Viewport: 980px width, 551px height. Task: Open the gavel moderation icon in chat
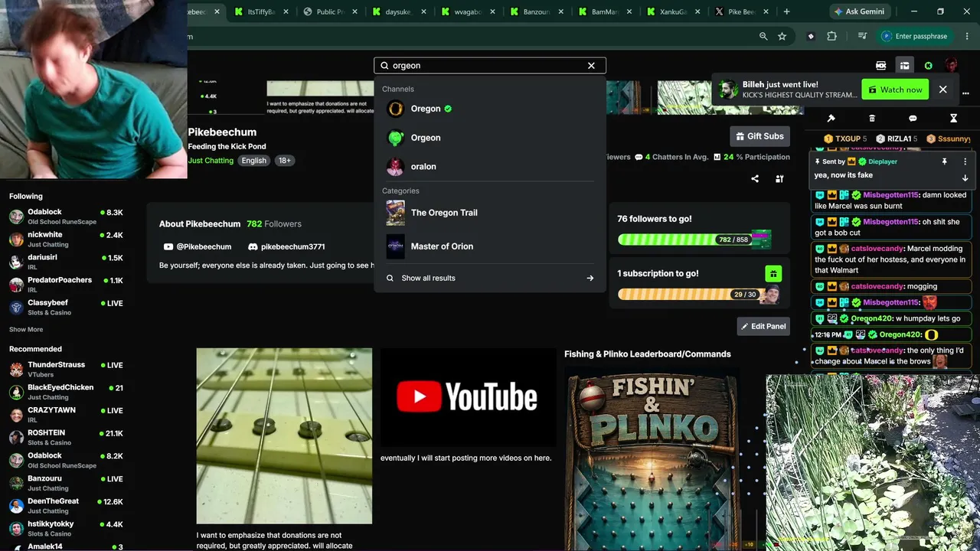(x=831, y=119)
